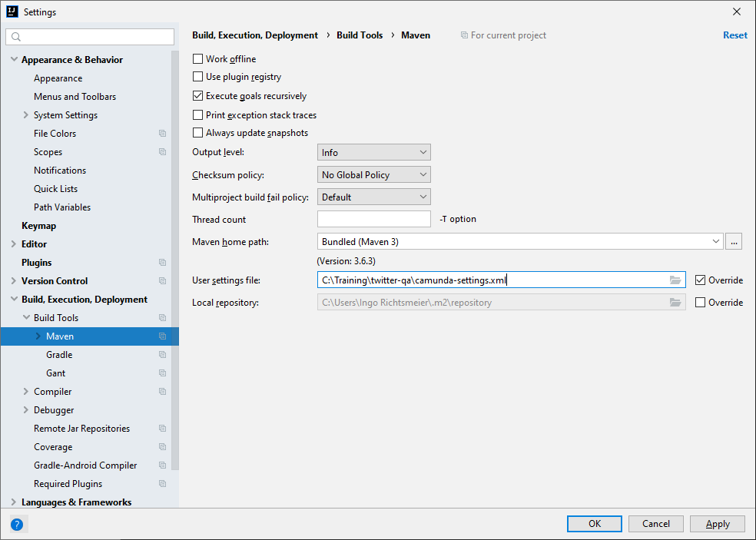Click the project-level icon beside Gradle
The image size is (756, 540).
coord(162,355)
